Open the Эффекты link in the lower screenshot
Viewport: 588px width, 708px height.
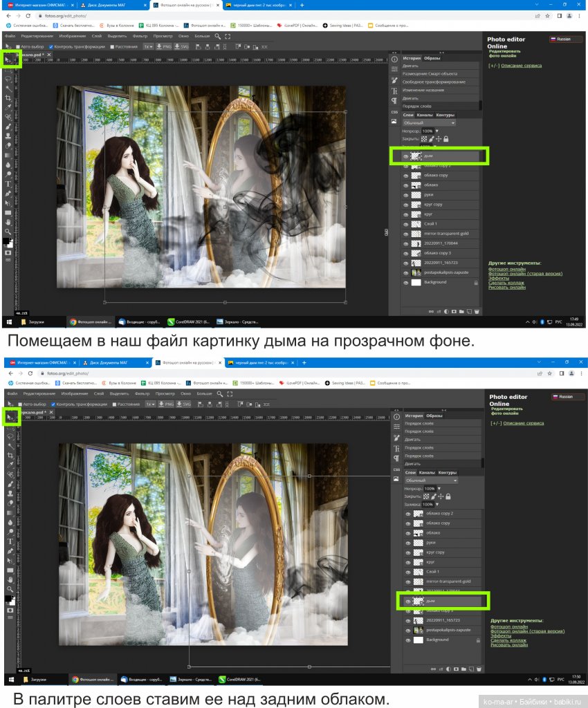tap(500, 636)
